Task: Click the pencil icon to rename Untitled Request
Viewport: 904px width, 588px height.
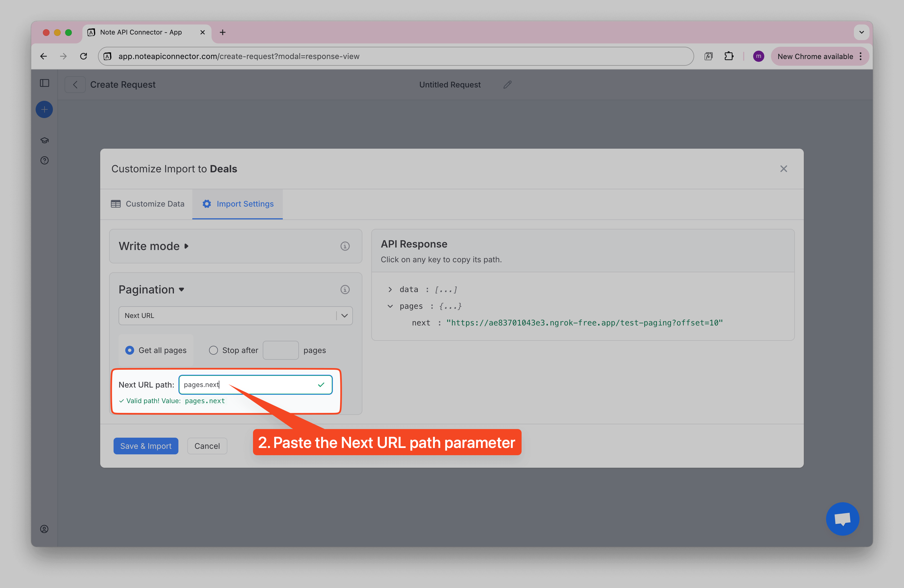Action: click(x=507, y=84)
